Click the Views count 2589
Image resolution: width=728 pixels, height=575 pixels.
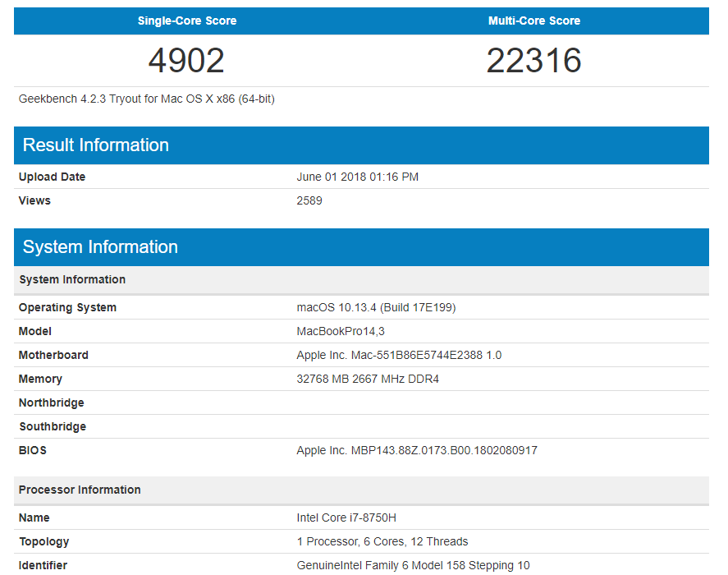coord(310,200)
